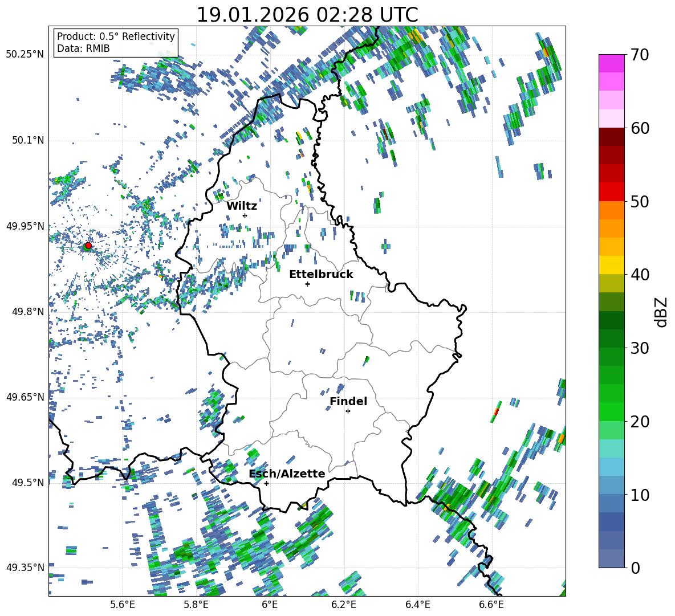Click the 30 label on the colorbar
Screen dimensions: 675x616
coord(640,348)
